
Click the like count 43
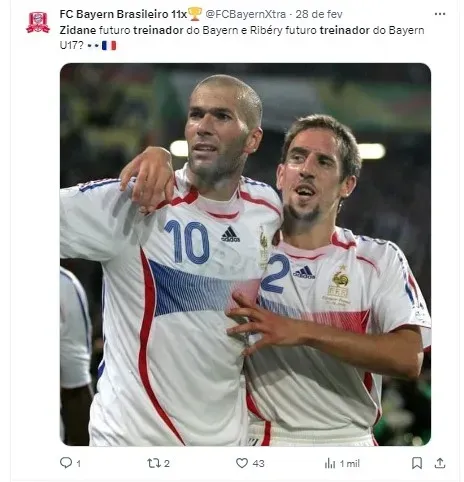[258, 464]
